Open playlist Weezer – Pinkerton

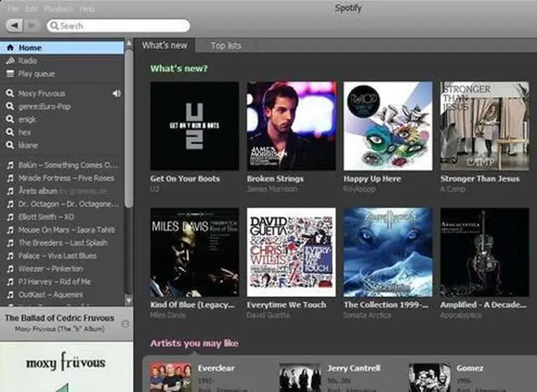click(62, 269)
